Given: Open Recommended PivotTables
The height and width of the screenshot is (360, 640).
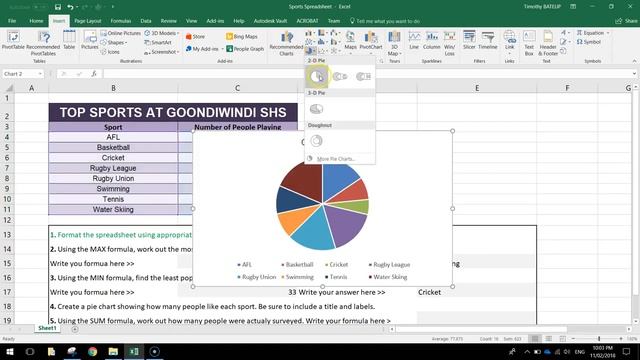Looking at the screenshot, I should tap(43, 42).
